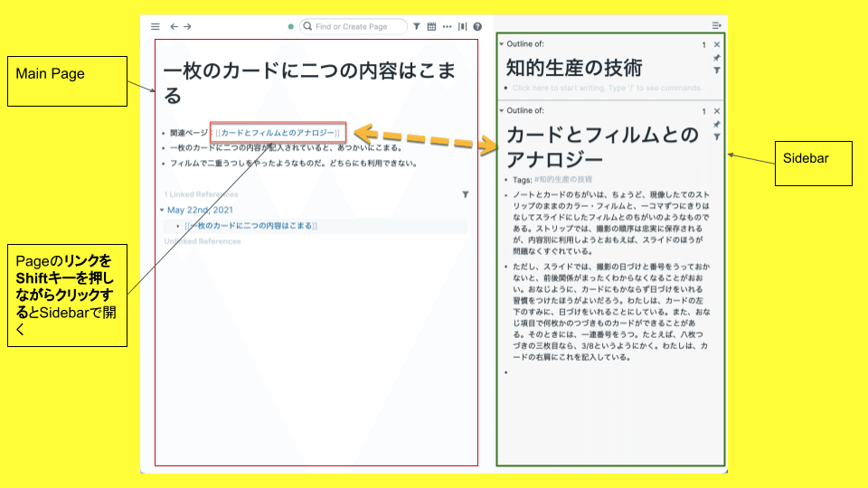Collapse the カードとフィルムとのアナロジー sidebar outline
This screenshot has width=868, height=488.
[502, 110]
